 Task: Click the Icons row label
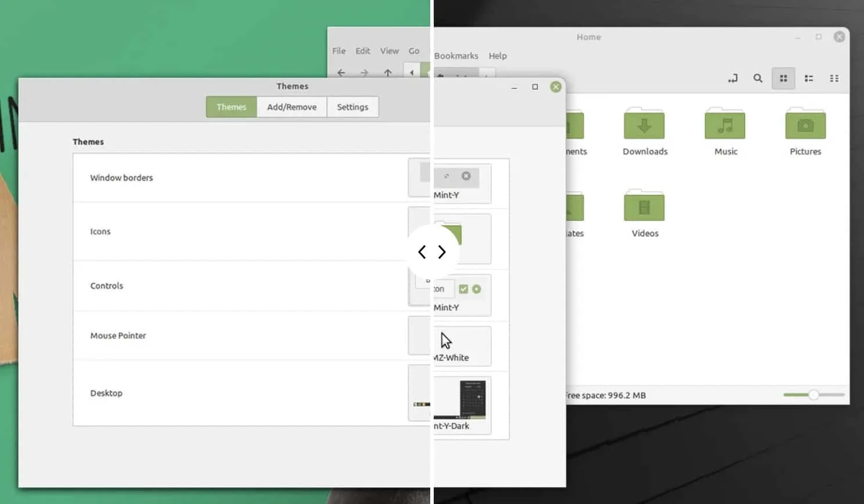point(100,231)
